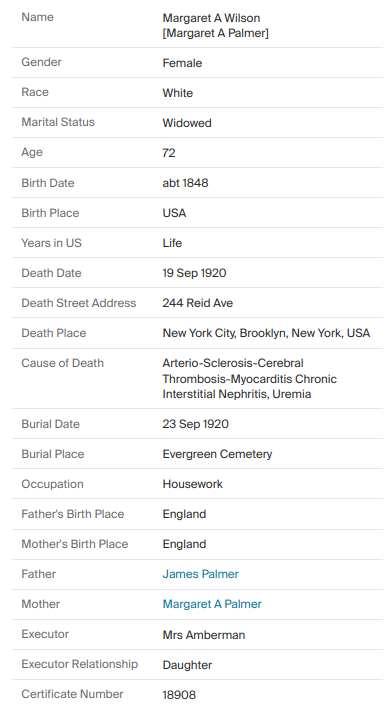This screenshot has height=716, width=385.
Task: Click the Marital Status value Widowed
Action: pyautogui.click(x=187, y=123)
